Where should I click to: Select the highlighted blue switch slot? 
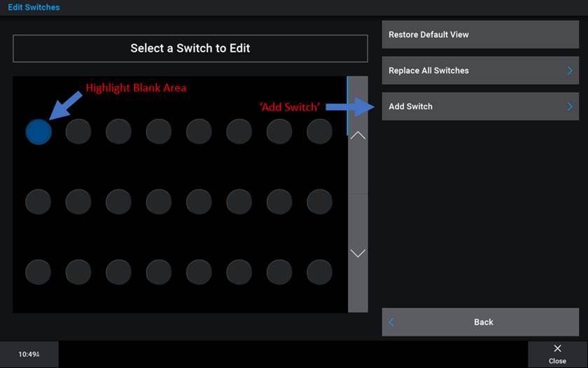[x=38, y=132]
